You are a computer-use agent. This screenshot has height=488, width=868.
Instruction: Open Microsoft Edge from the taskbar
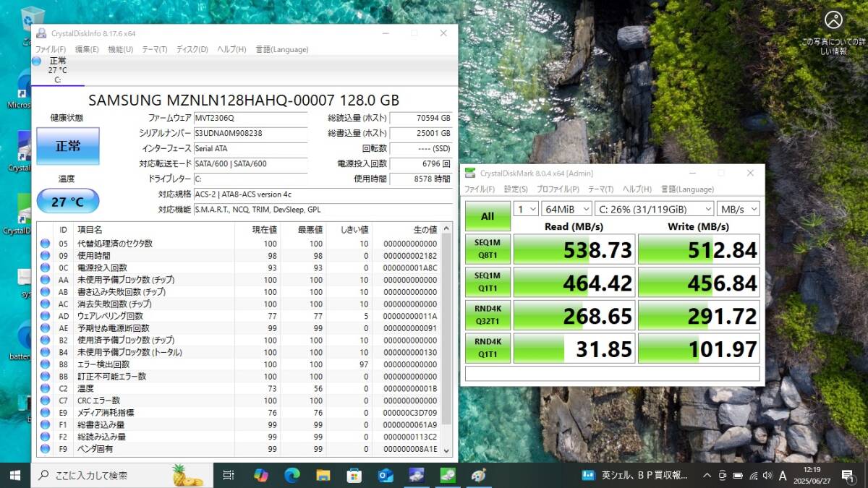(292, 475)
